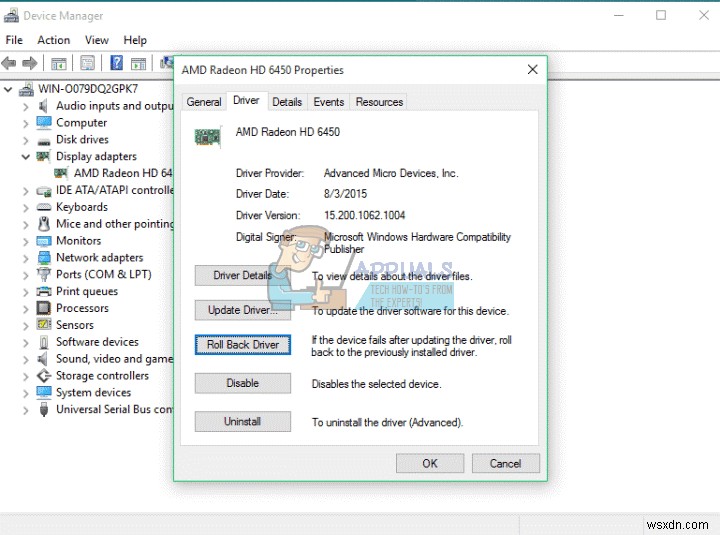This screenshot has height=535, width=720.
Task: Click the Print queues printer icon
Action: click(x=44, y=291)
